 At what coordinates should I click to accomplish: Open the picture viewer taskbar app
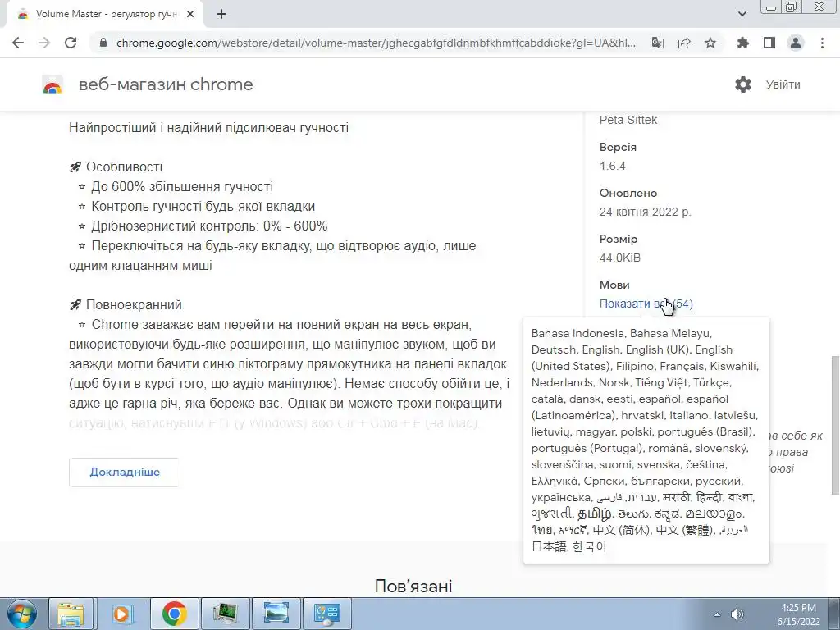[276, 614]
